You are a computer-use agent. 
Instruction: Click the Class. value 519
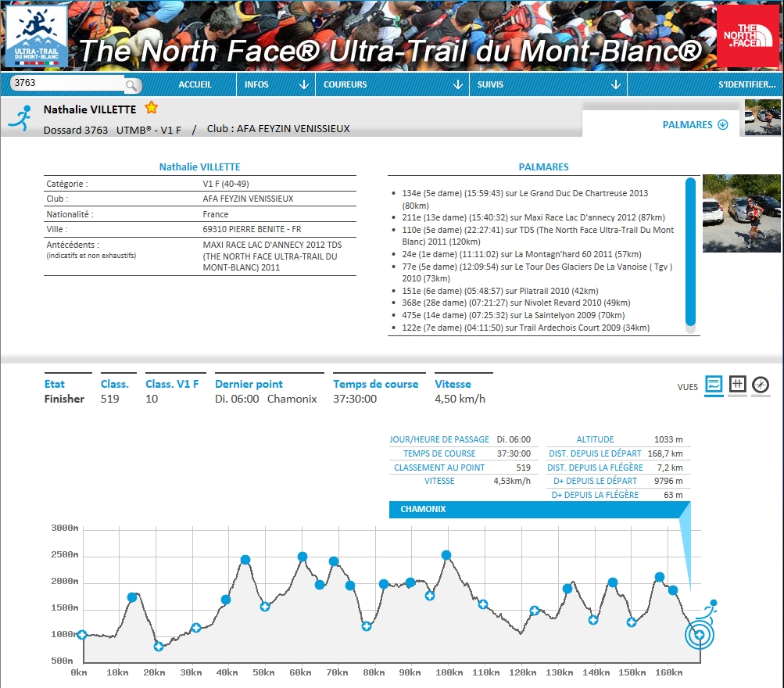(110, 399)
